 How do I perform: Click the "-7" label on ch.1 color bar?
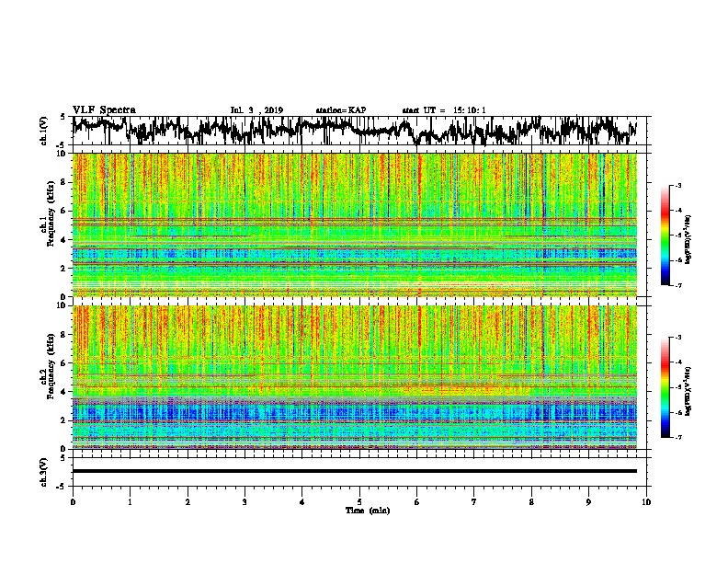pyautogui.click(x=678, y=286)
